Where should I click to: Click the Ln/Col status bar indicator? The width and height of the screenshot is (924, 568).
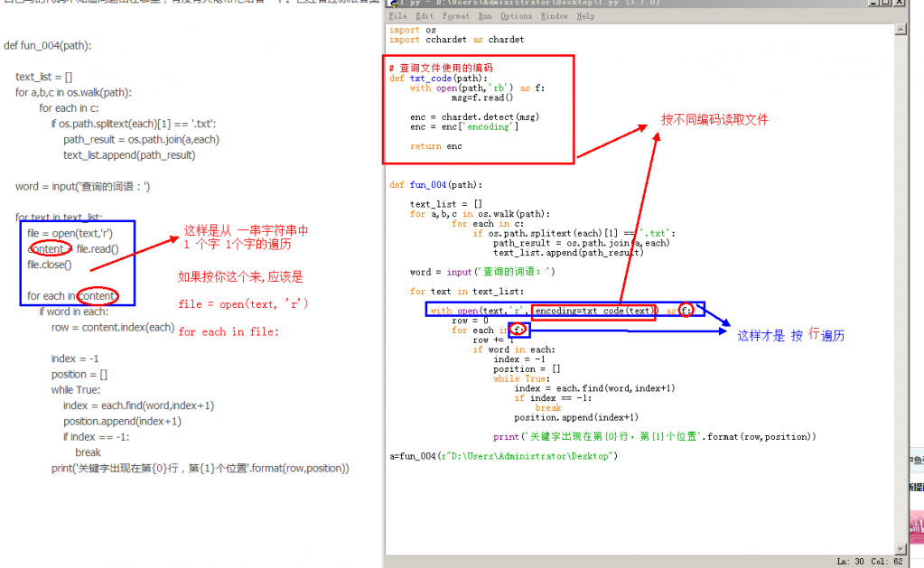click(x=868, y=561)
